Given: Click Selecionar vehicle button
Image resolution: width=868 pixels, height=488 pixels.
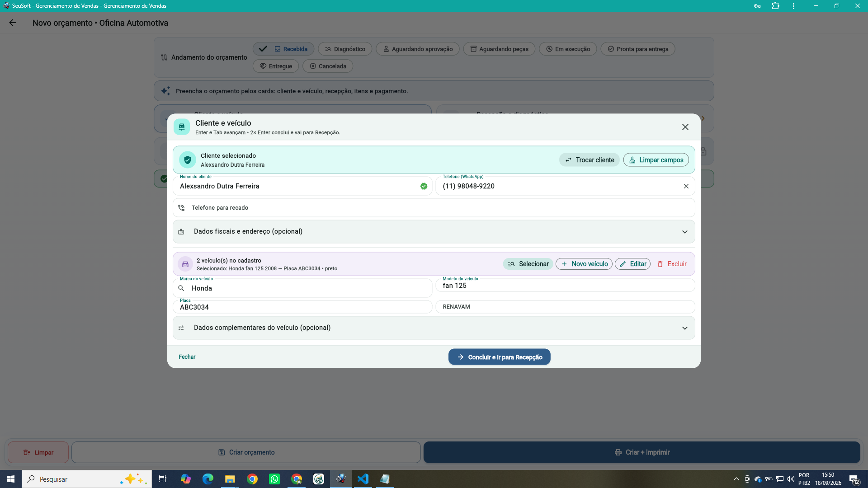Looking at the screenshot, I should click(x=528, y=264).
